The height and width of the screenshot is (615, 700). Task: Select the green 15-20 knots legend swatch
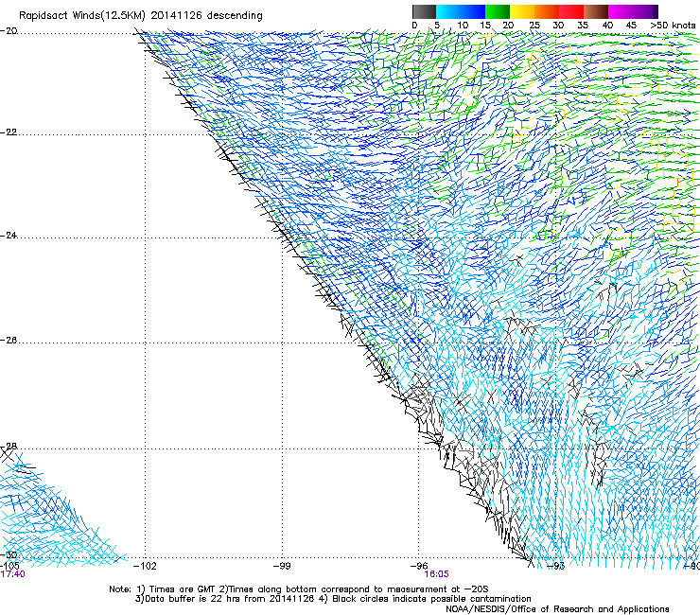click(x=498, y=11)
